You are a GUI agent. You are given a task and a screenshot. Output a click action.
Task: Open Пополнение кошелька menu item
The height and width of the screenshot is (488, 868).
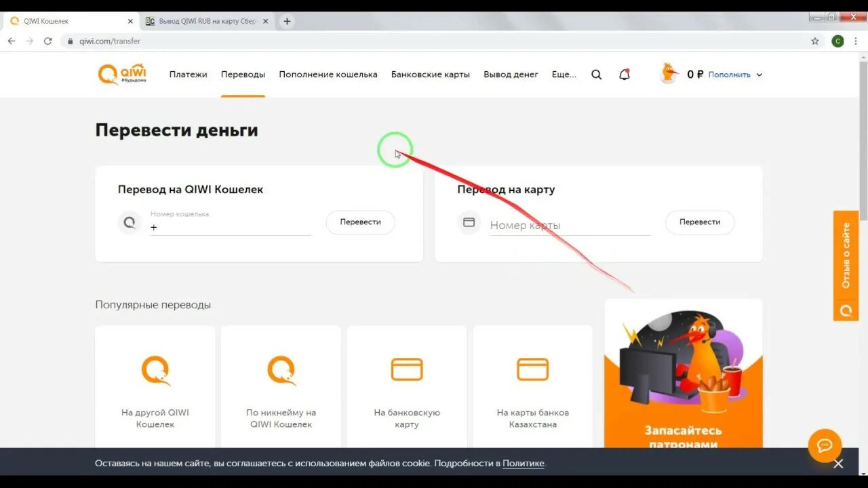(x=328, y=75)
